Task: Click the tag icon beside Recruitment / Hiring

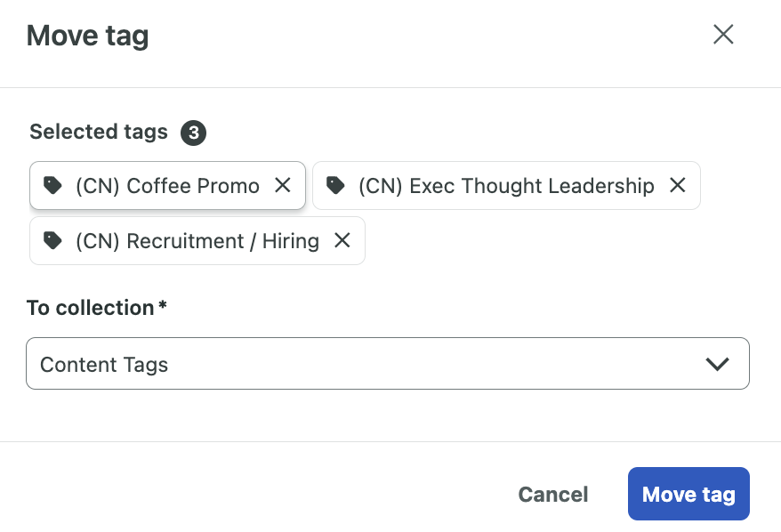Action: click(53, 240)
